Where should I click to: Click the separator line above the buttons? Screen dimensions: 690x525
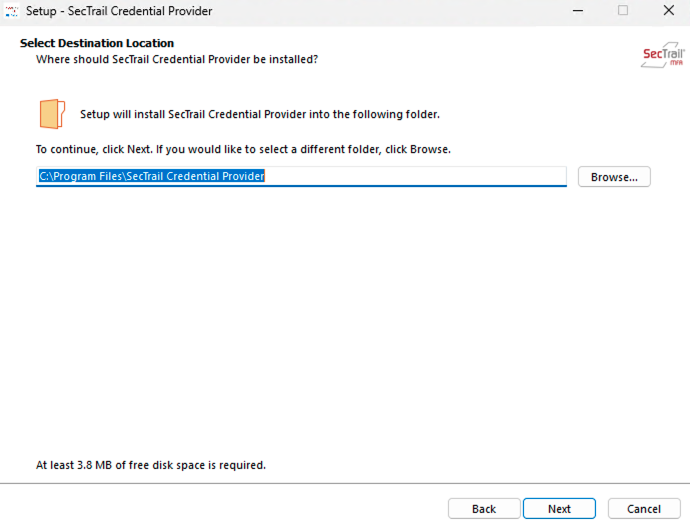pyautogui.click(x=345, y=484)
